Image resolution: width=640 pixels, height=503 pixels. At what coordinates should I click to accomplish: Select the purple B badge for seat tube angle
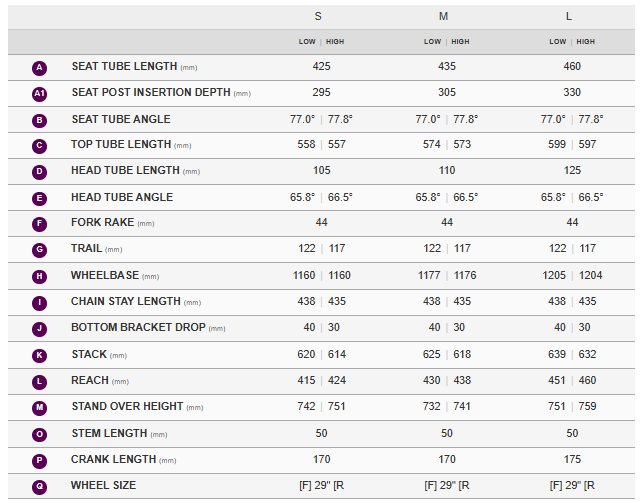coord(39,120)
